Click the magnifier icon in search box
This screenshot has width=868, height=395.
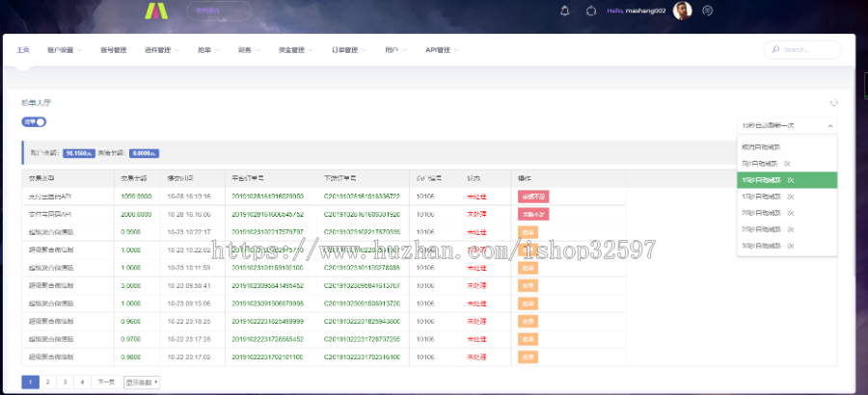[776, 50]
